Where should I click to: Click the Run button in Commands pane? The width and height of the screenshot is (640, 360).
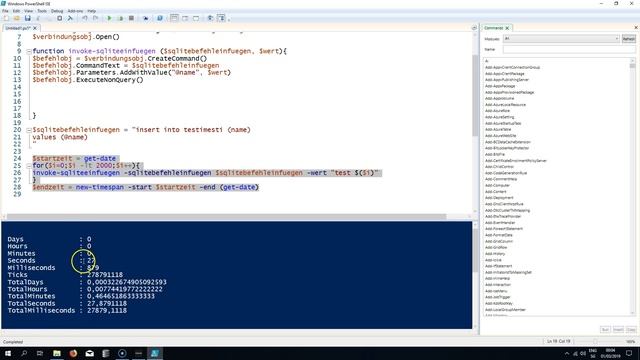[605, 329]
